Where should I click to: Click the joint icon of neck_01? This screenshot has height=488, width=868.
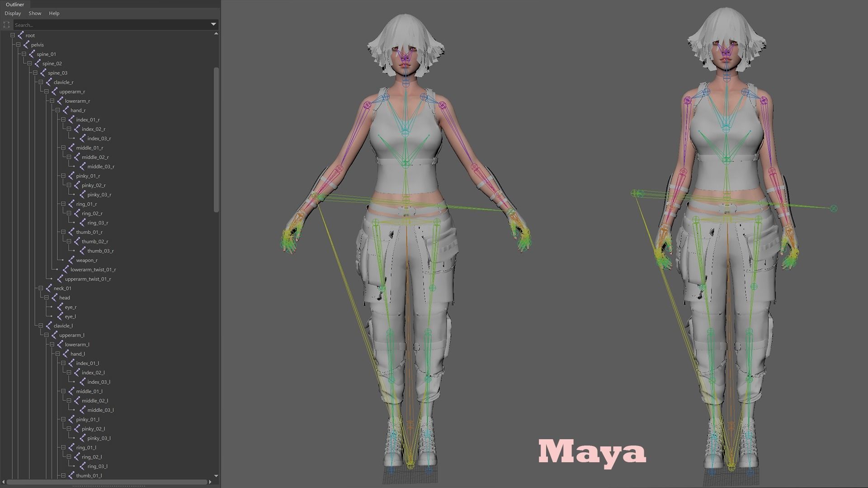point(49,288)
